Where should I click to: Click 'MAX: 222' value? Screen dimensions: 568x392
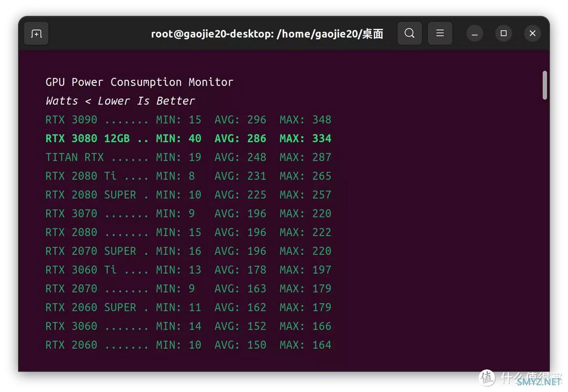click(x=306, y=232)
